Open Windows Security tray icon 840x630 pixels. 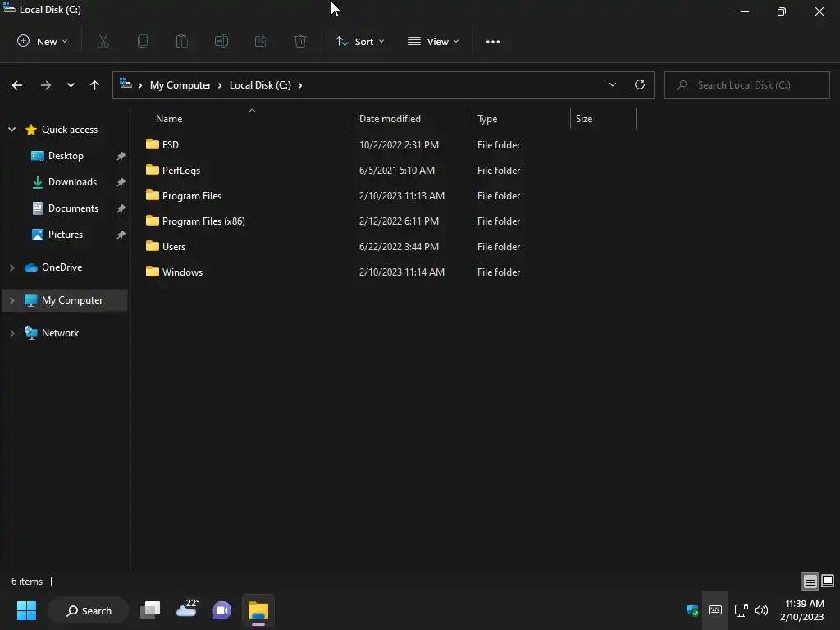[692, 610]
